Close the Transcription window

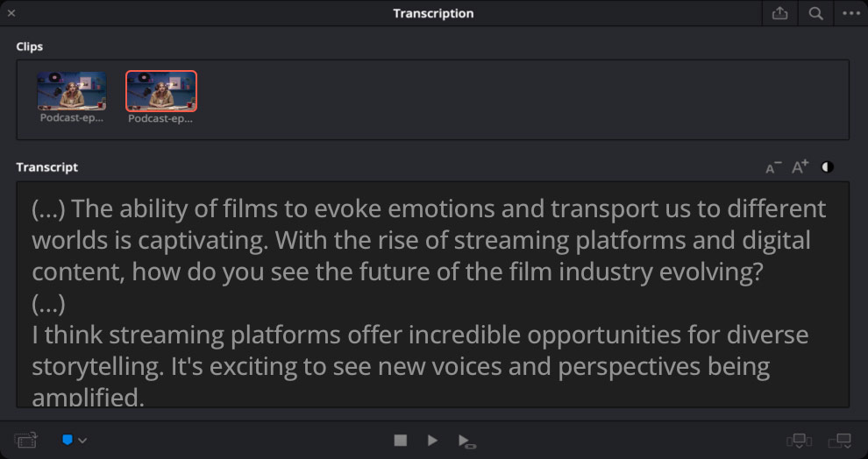tap(11, 13)
